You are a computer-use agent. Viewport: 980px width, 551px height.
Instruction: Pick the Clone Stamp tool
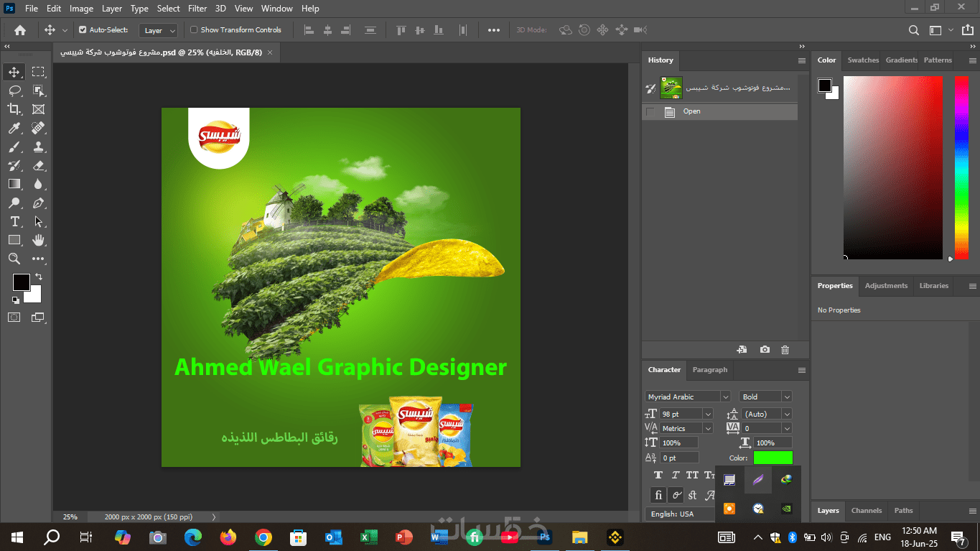point(38,147)
